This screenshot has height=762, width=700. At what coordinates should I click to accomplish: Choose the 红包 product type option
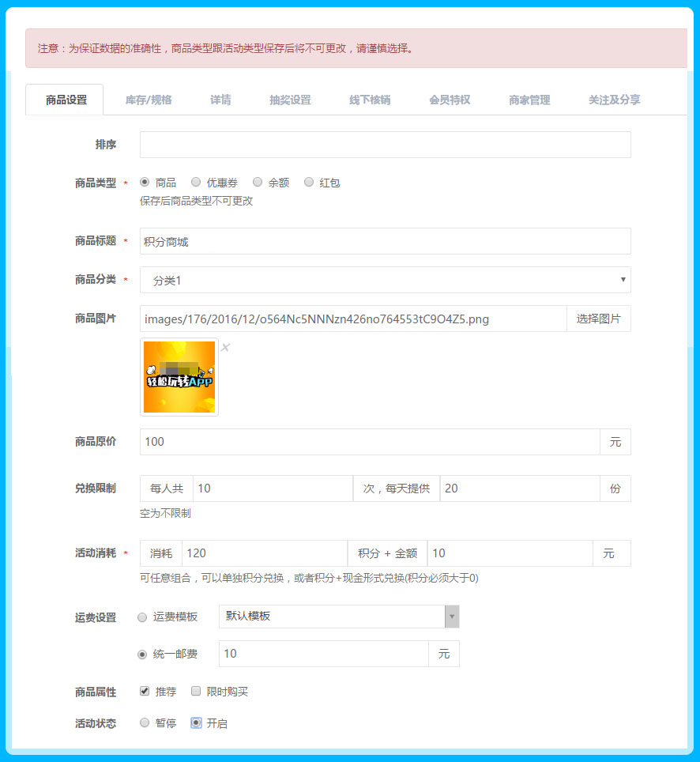(309, 183)
